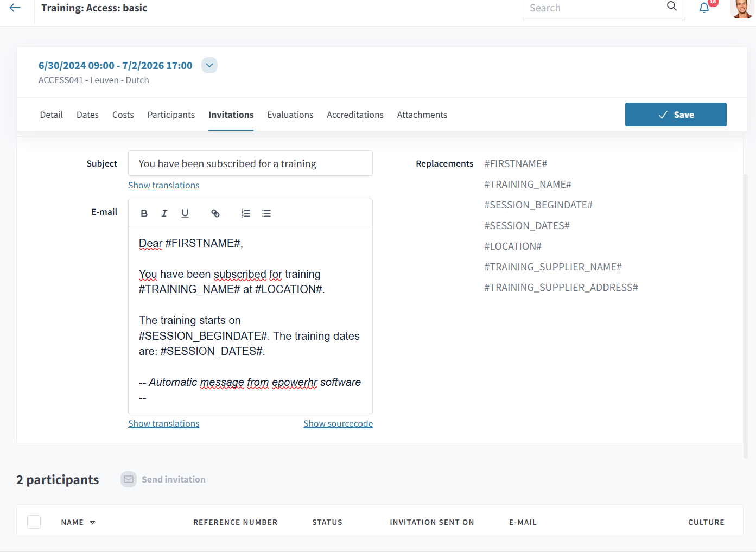Click the CULTURE column header

pyautogui.click(x=706, y=522)
